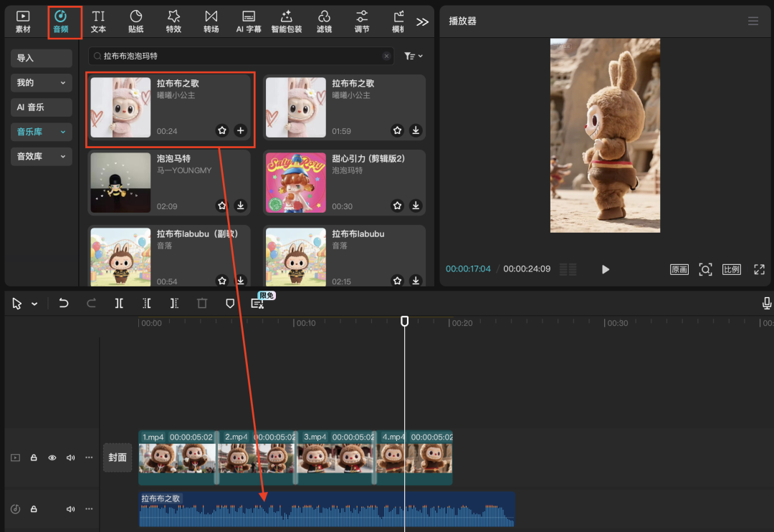Toggle video track visibility eye icon
This screenshot has height=532, width=774.
(52, 458)
